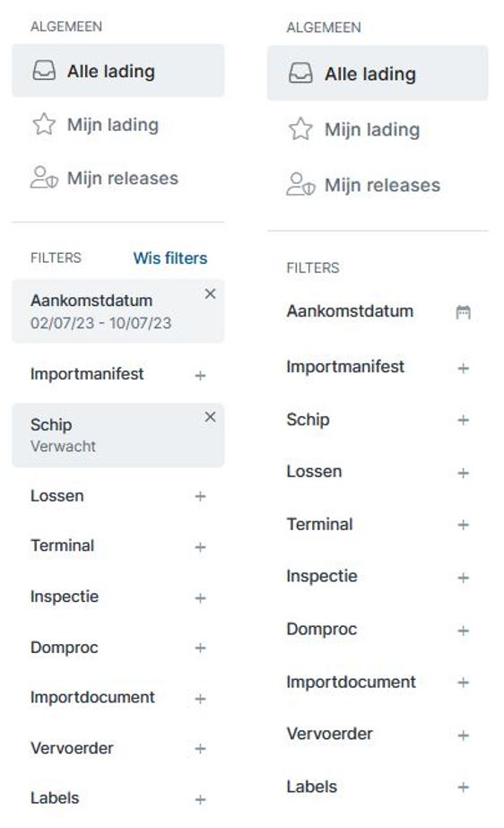Click the inbox icon of right Alle lading
504x828 pixels.
(x=300, y=74)
